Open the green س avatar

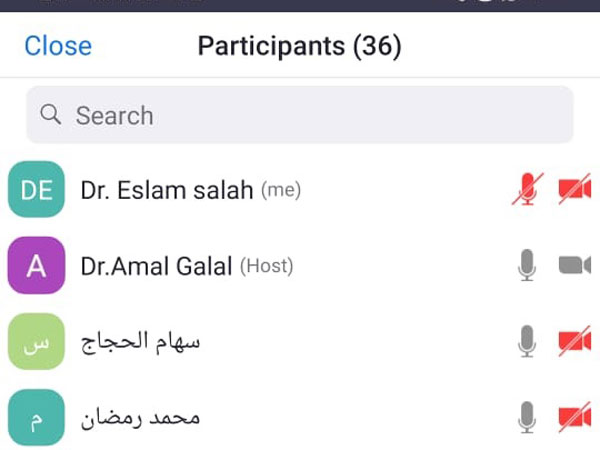point(36,341)
